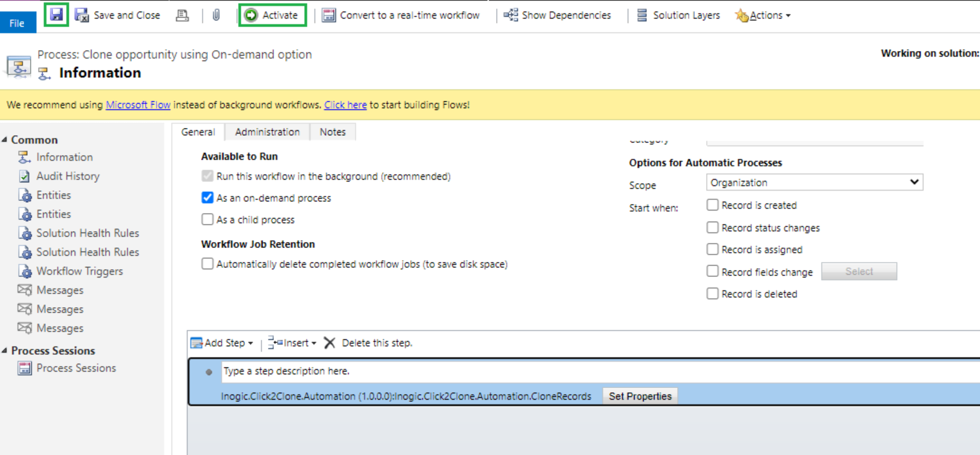Click the toolbar icon left of the paperclip
Screen dimensions: 980x455
click(182, 15)
